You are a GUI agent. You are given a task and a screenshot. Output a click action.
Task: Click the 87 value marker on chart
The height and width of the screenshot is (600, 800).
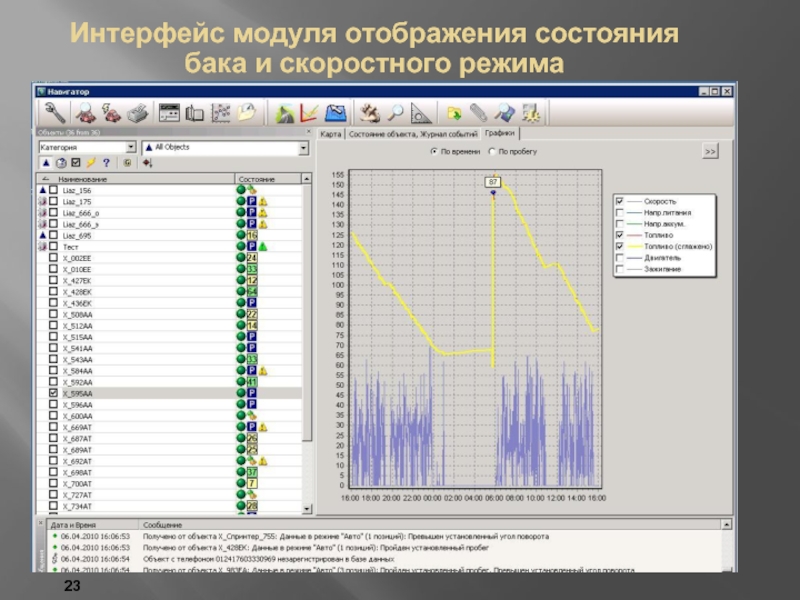coord(493,182)
